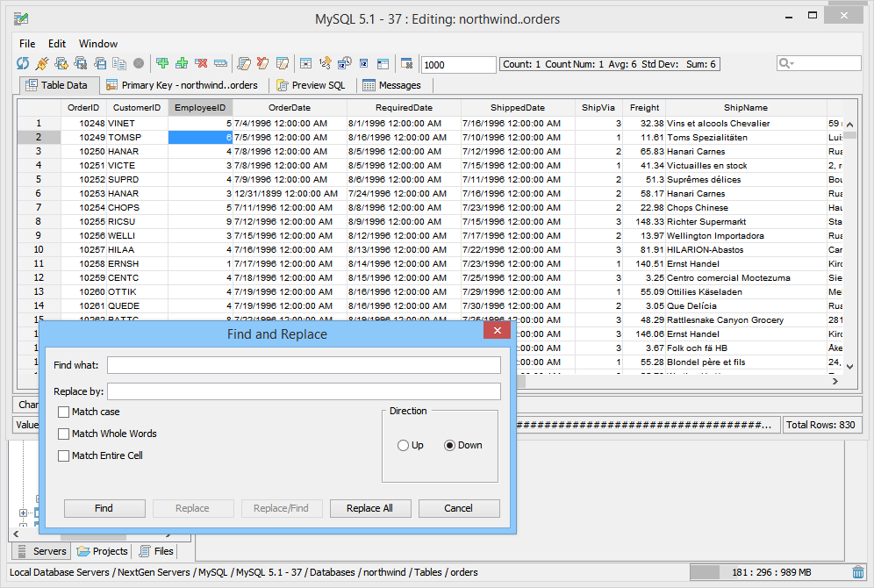Click the ShipName column header
Image resolution: width=874 pixels, height=588 pixels.
tap(745, 108)
